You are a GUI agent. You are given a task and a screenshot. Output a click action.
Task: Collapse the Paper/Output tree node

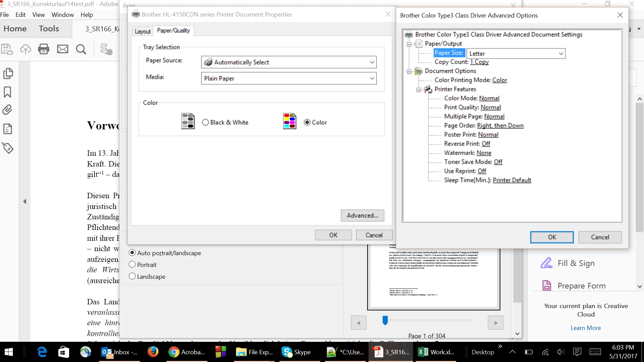[409, 44]
